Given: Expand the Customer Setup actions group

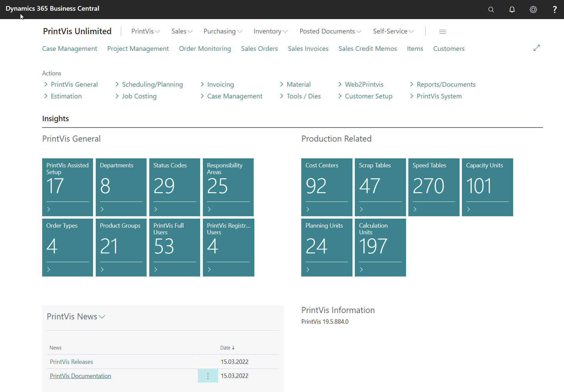Looking at the screenshot, I should pos(365,96).
